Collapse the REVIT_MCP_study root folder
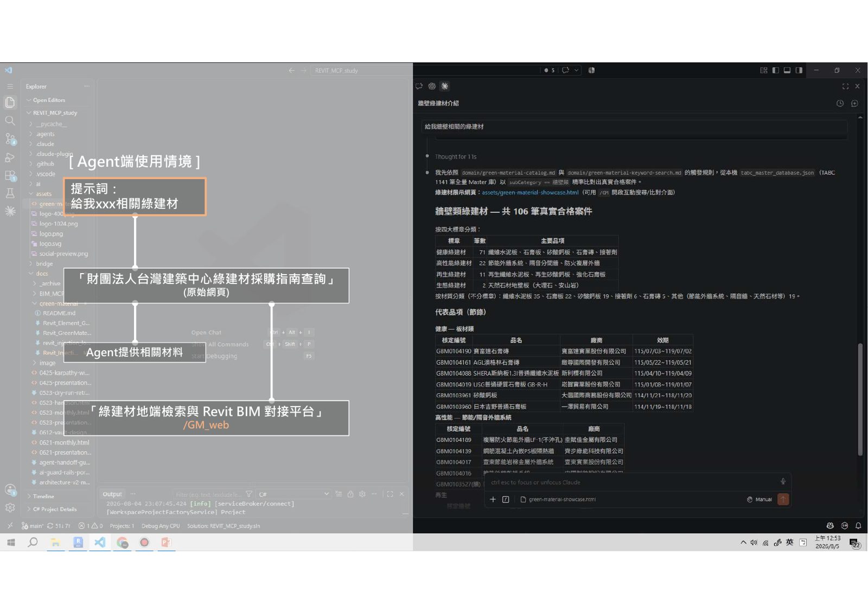The image size is (868, 614). [x=52, y=113]
